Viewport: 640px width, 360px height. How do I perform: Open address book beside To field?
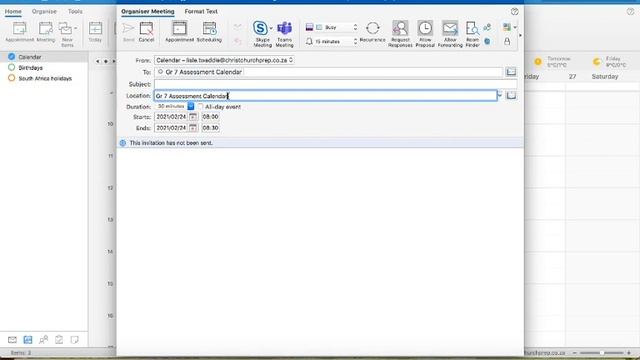(511, 72)
